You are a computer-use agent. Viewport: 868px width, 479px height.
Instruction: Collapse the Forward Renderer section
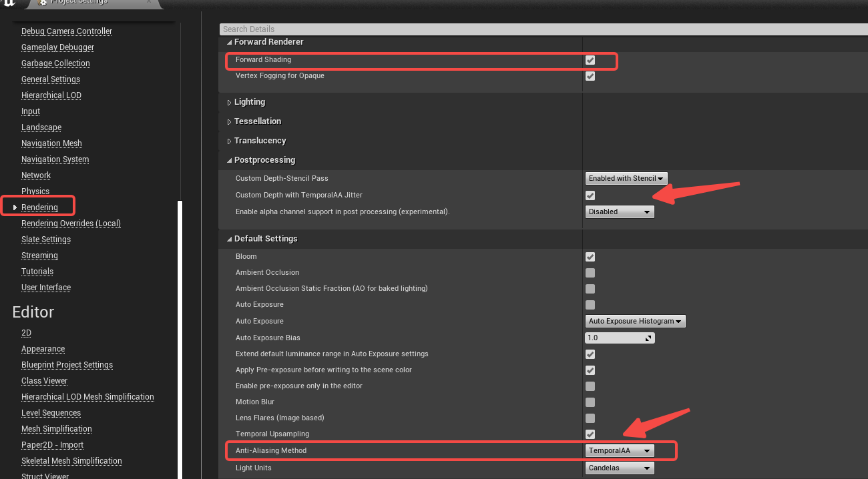point(229,42)
